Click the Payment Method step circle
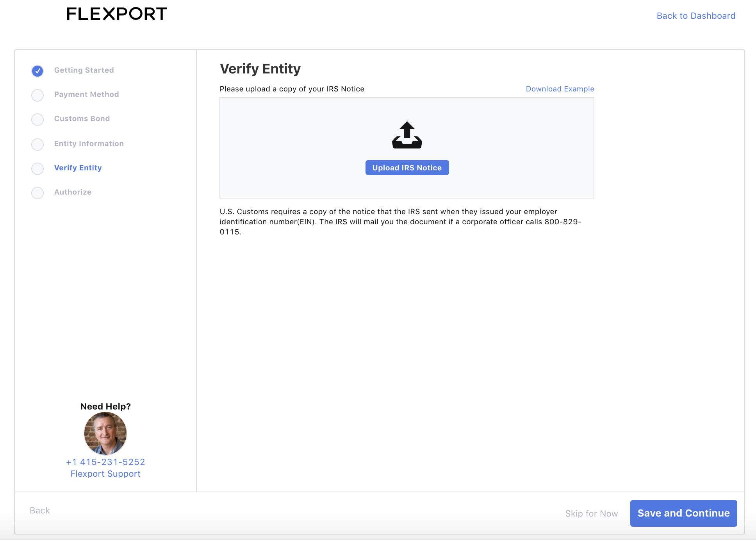756x540 pixels. point(37,95)
